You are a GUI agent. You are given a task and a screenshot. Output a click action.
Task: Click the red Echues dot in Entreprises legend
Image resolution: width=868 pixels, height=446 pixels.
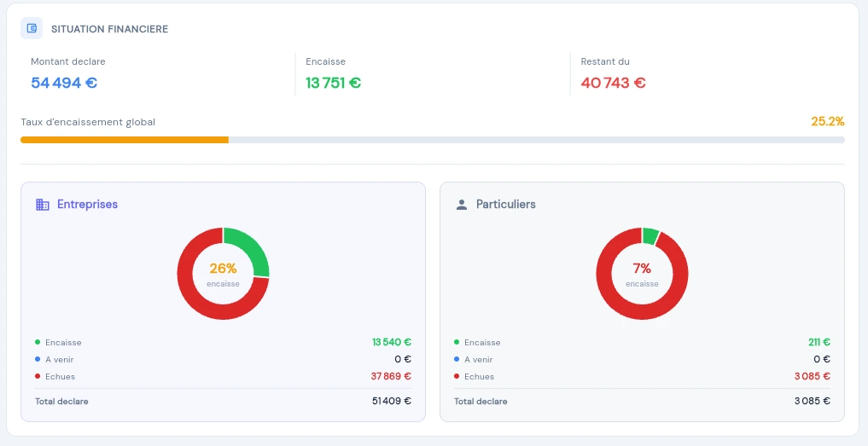(x=38, y=376)
